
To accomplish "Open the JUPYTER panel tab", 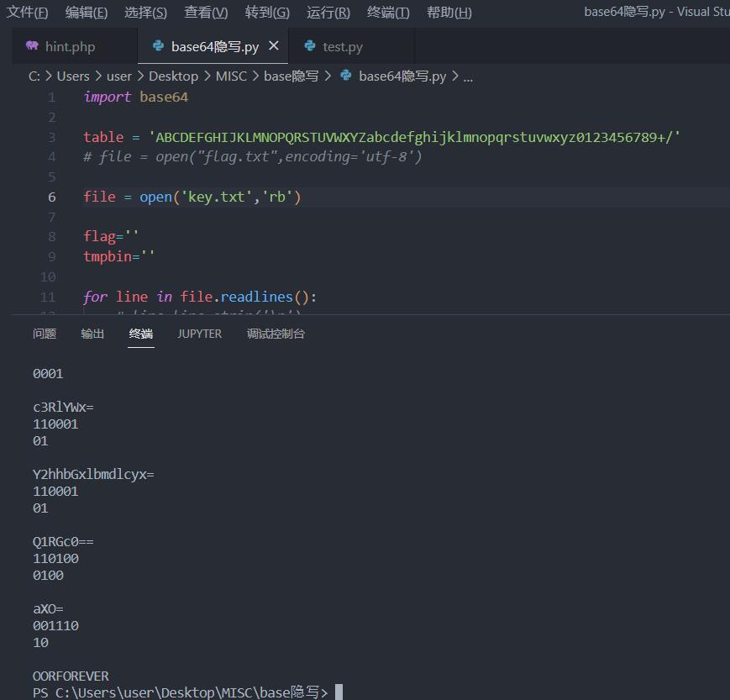I will tap(200, 334).
